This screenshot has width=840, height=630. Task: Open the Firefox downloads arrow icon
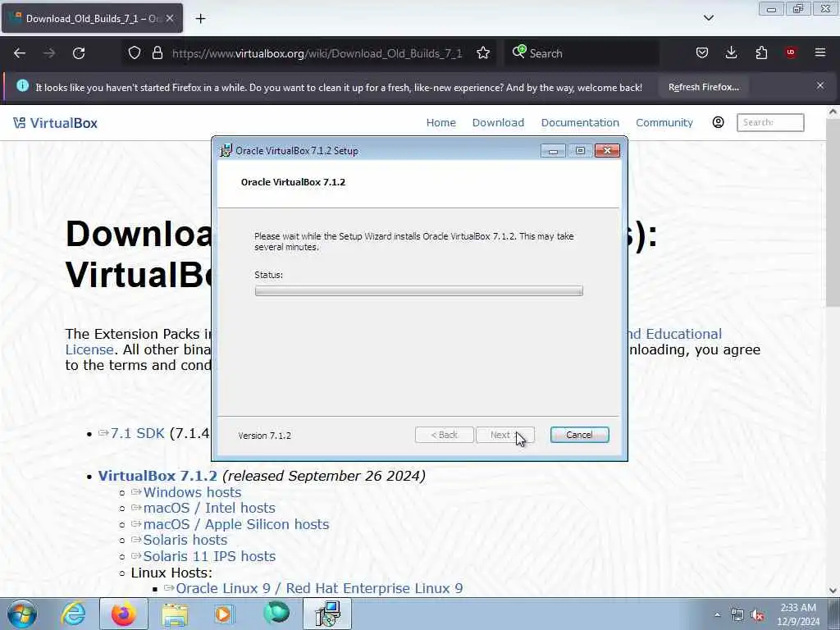pyautogui.click(x=731, y=52)
